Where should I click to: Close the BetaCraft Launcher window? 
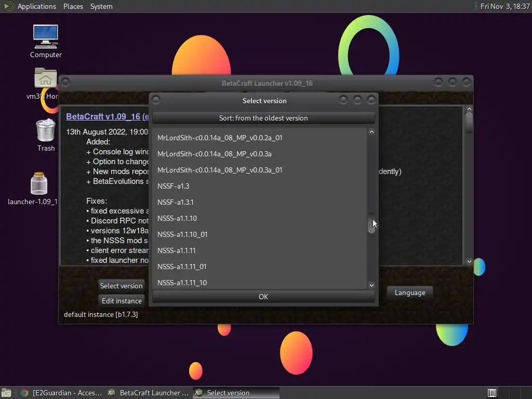467,82
